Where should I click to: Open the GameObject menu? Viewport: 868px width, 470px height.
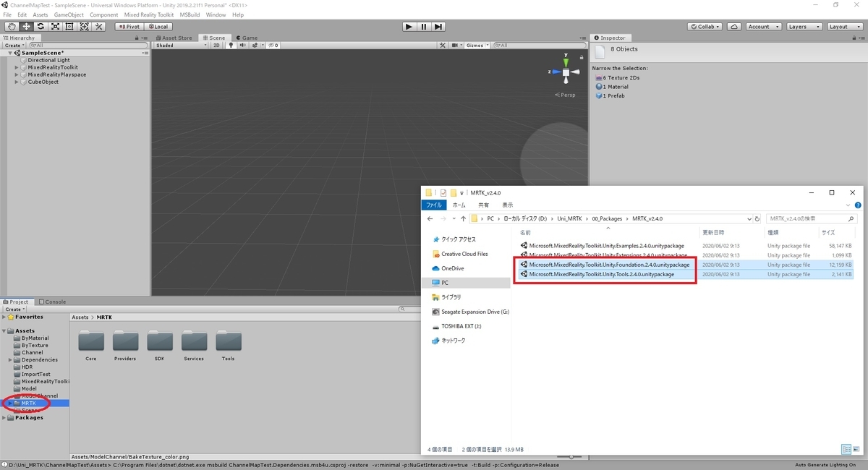(x=69, y=14)
